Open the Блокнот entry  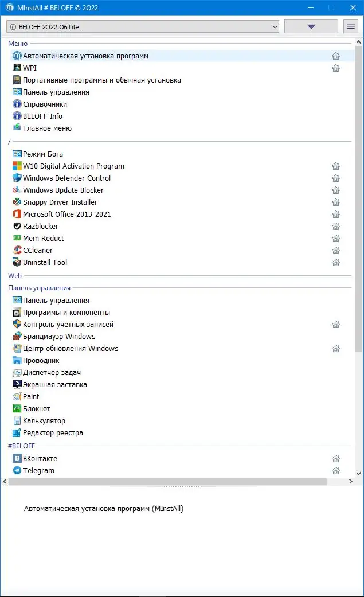click(x=37, y=408)
